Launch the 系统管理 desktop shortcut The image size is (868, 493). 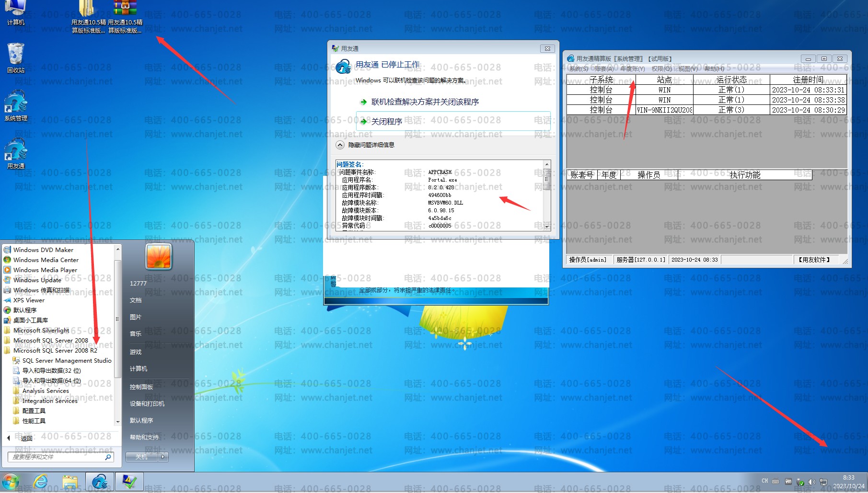[16, 105]
